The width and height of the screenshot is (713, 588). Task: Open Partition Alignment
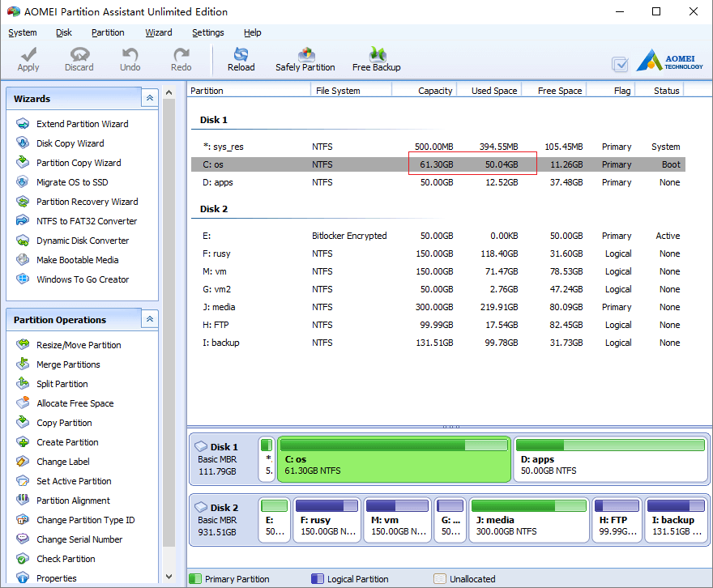pyautogui.click(x=73, y=501)
